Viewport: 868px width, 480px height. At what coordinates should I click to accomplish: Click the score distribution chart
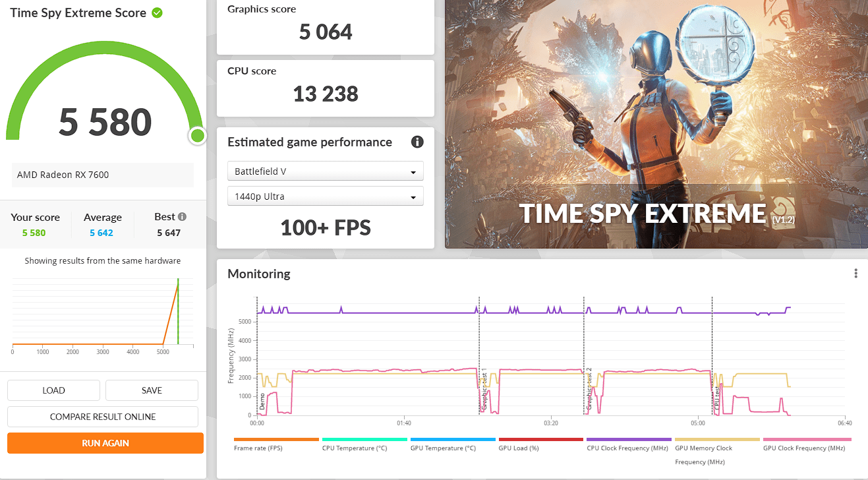click(x=103, y=314)
